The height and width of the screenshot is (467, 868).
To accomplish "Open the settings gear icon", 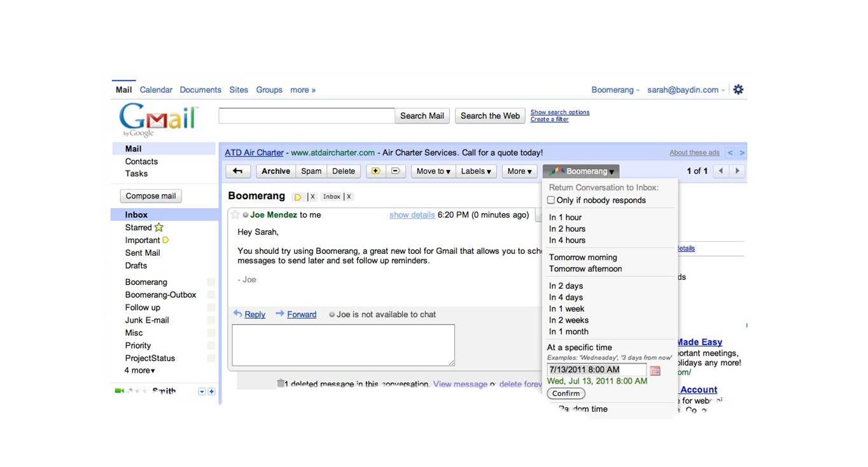I will [738, 90].
